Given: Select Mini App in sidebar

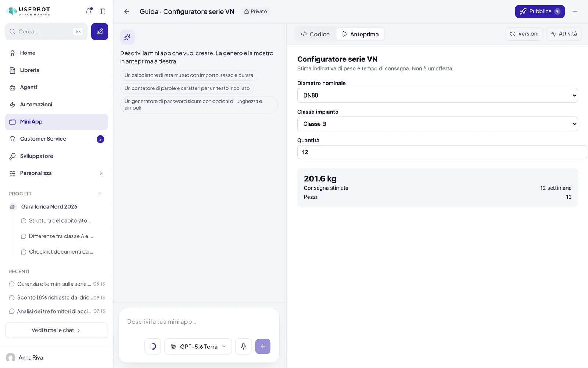Looking at the screenshot, I should tap(57, 122).
